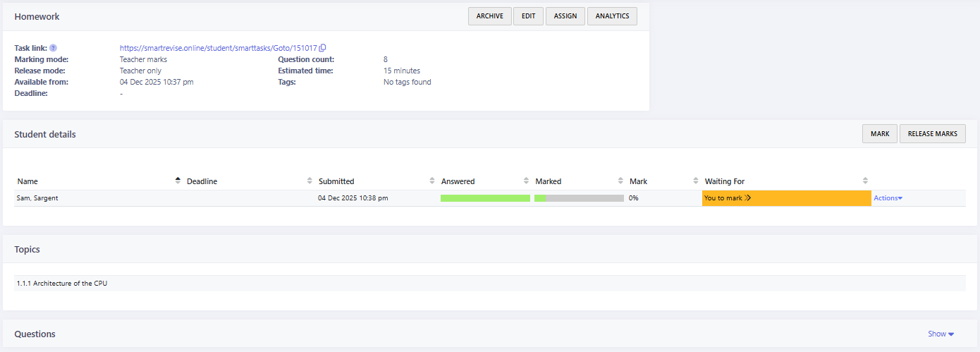The height and width of the screenshot is (352, 980).
Task: Sort by Submitted column using sort arrows
Action: [432, 181]
